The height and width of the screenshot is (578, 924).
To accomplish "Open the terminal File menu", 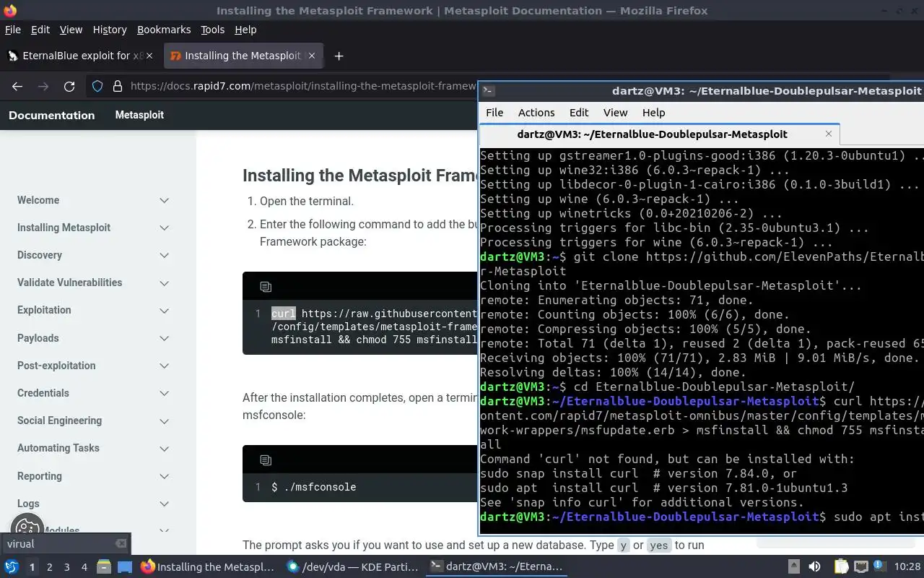I will 494,113.
